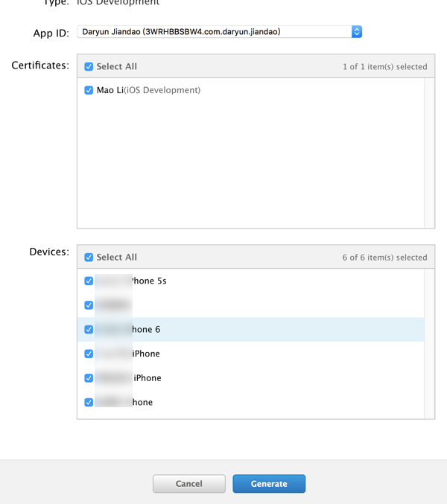Viewport: 447px width, 504px height.
Task: Click the Devices list scrollbar
Action: [x=429, y=343]
